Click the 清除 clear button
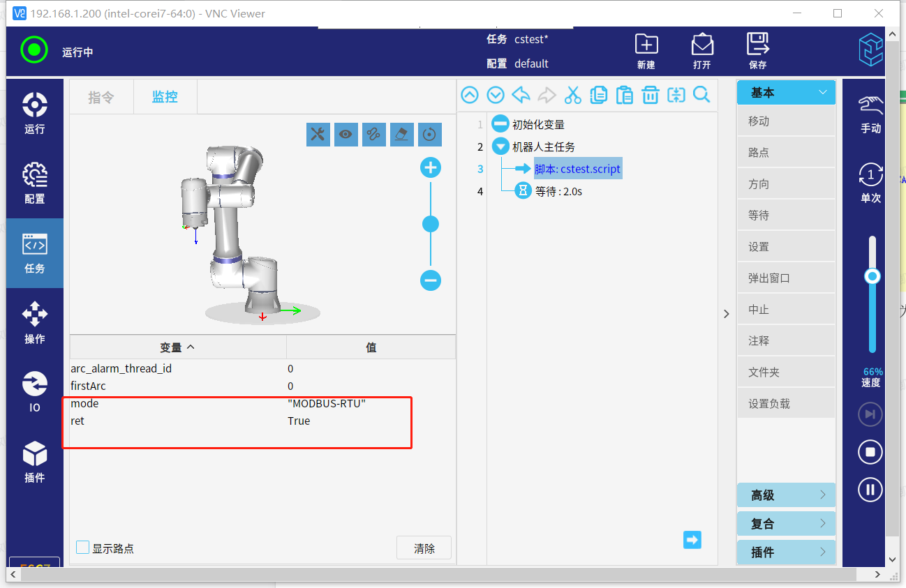This screenshot has height=588, width=906. coord(424,548)
